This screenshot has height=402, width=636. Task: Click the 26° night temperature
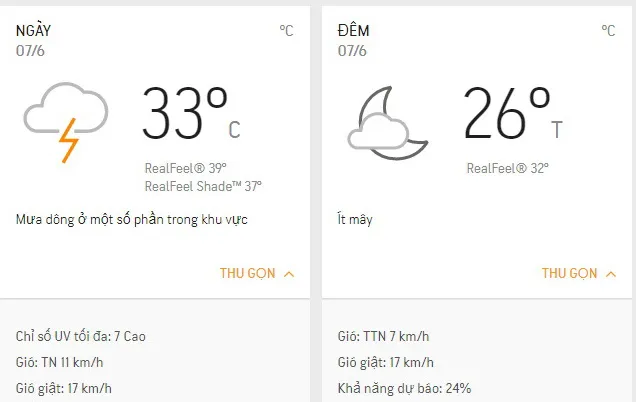[x=507, y=113]
